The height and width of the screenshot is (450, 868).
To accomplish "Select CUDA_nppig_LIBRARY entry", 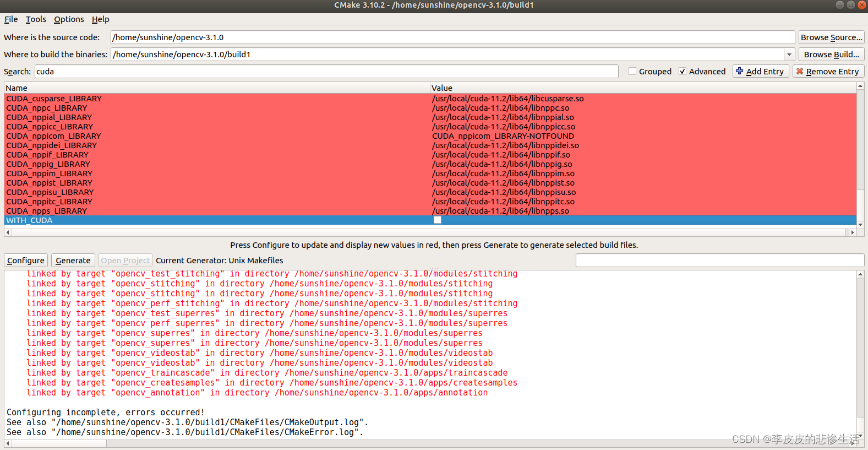I will [48, 164].
